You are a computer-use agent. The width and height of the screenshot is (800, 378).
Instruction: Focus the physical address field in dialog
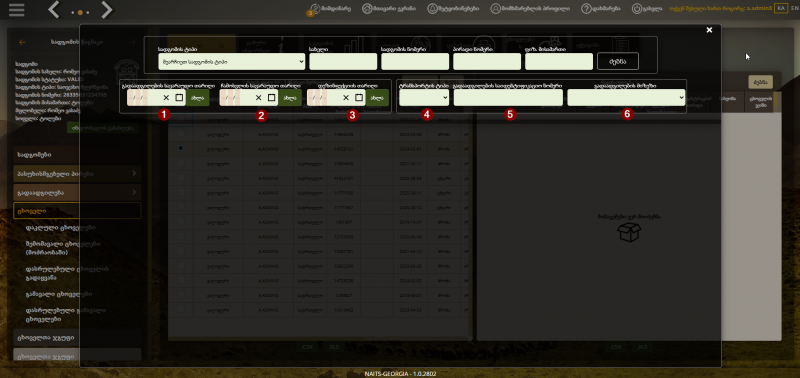point(559,62)
